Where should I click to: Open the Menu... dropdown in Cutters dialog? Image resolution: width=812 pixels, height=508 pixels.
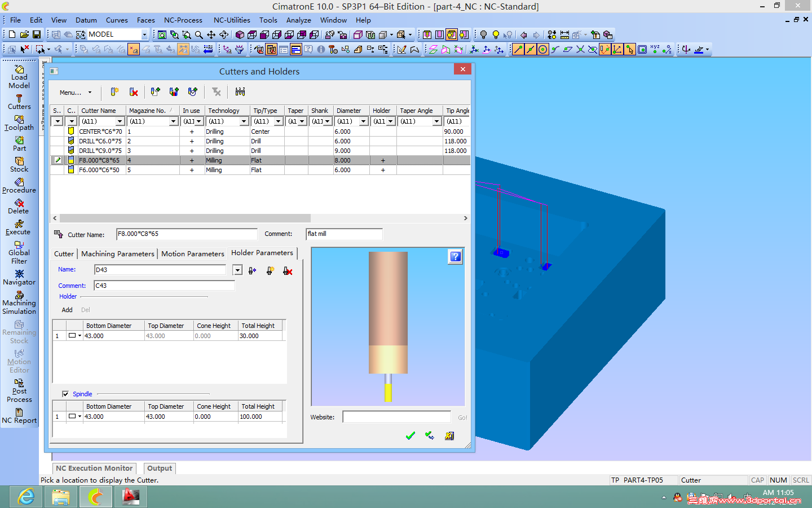click(x=76, y=93)
